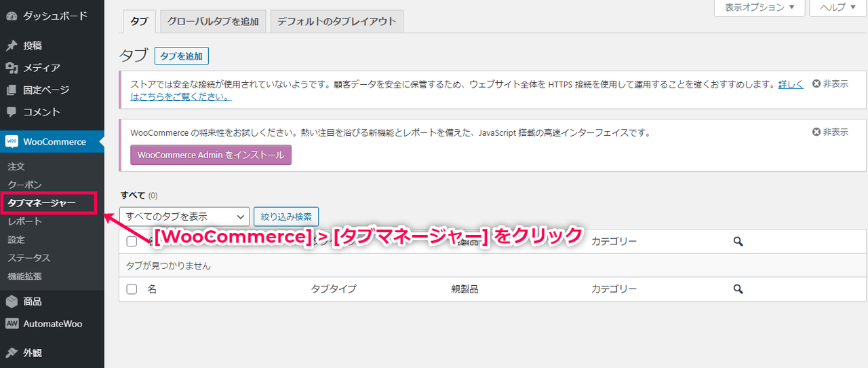Open the メディア menu item

click(x=52, y=68)
